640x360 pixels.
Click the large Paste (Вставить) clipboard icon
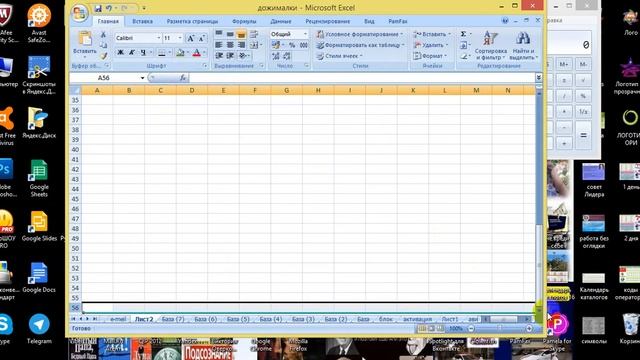(85, 39)
